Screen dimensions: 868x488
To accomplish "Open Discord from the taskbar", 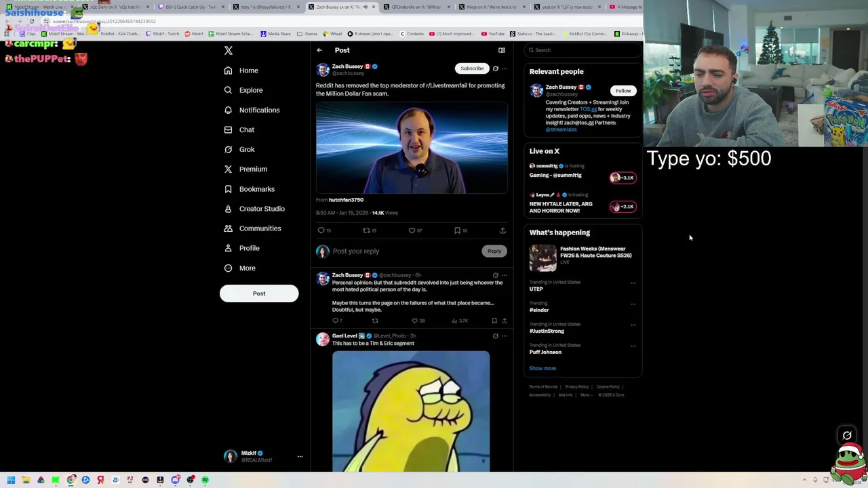I will (175, 480).
